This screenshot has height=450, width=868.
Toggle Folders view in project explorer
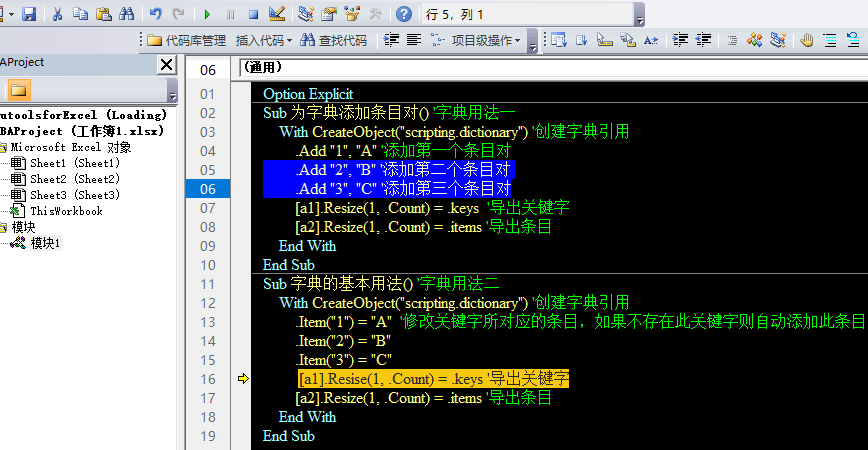(18, 90)
